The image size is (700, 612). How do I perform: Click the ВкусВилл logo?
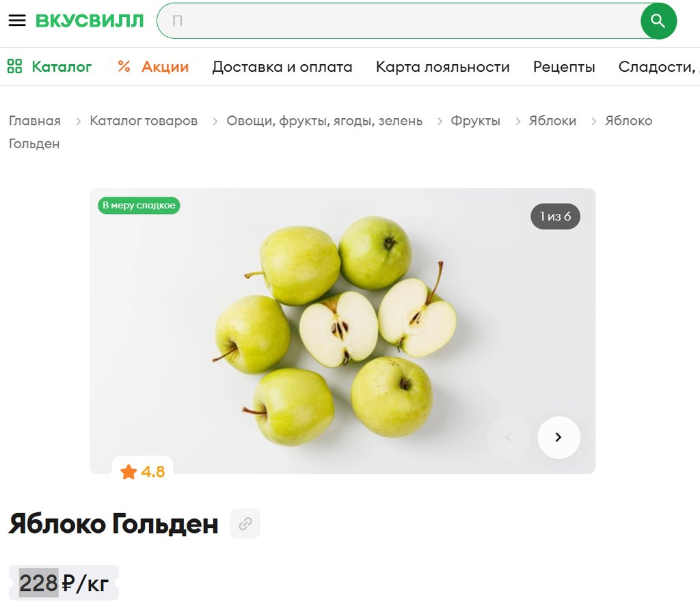[90, 20]
